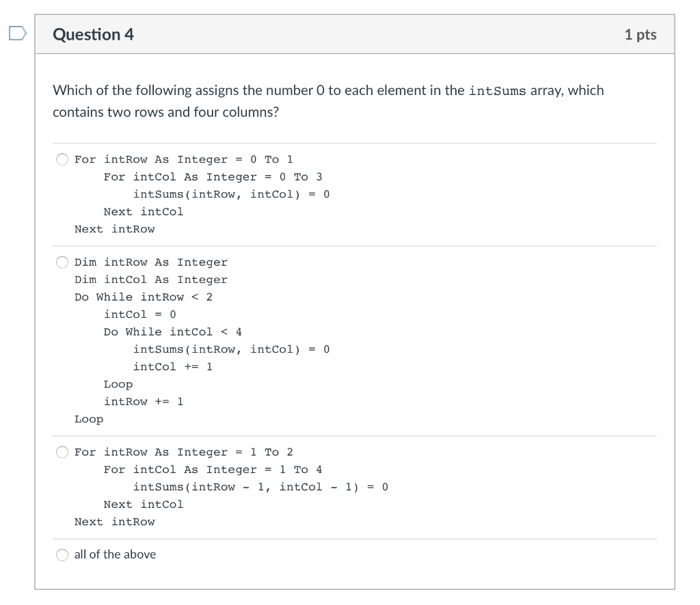Click the Next intRow line in first option
700x605 pixels.
pyautogui.click(x=114, y=229)
